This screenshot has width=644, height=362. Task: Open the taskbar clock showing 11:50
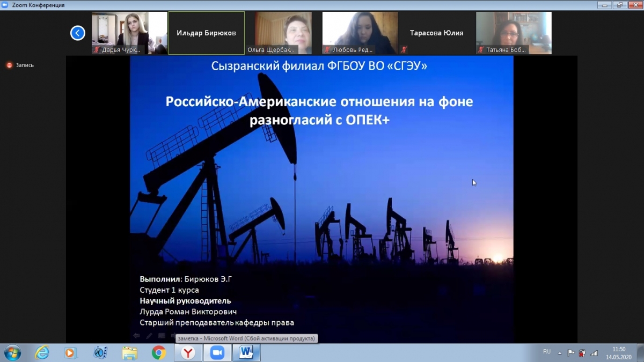pos(619,353)
